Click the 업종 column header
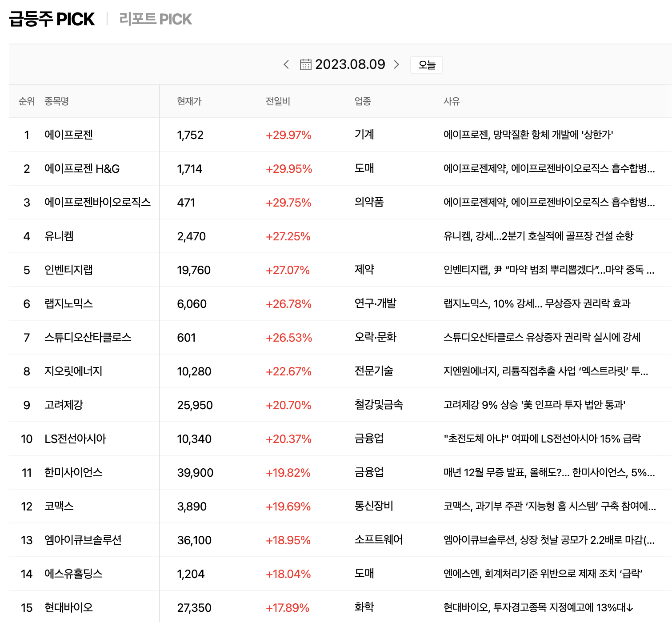Viewport: 672px width, 622px height. (363, 101)
